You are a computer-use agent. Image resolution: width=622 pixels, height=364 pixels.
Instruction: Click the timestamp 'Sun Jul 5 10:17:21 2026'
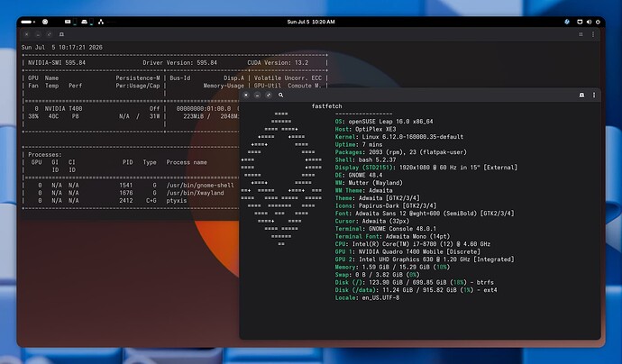62,47
